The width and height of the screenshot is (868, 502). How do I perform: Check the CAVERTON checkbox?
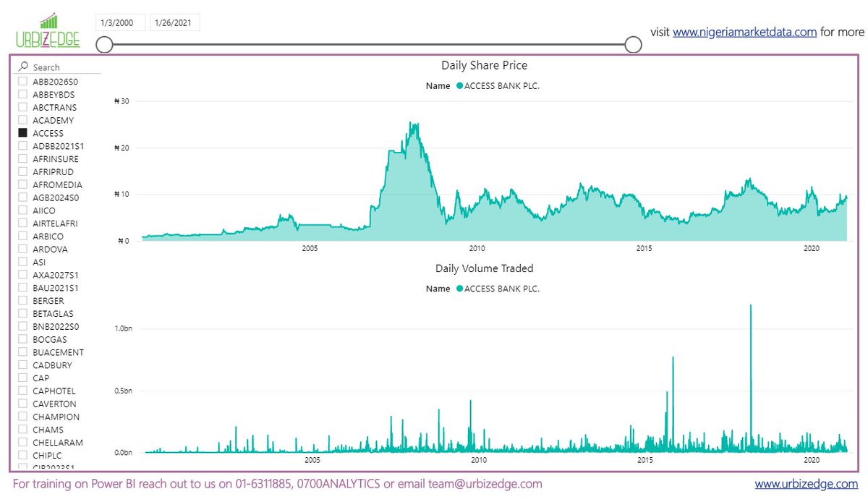[22, 404]
